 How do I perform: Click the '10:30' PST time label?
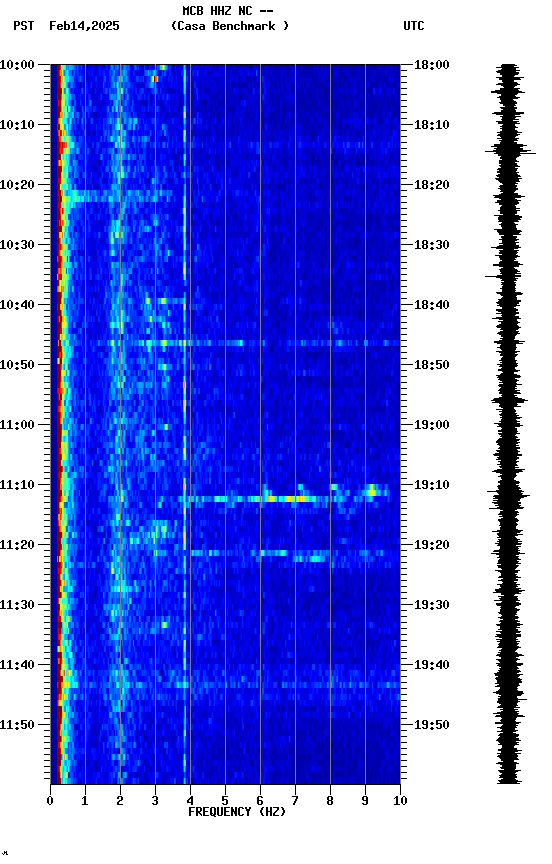click(x=17, y=245)
